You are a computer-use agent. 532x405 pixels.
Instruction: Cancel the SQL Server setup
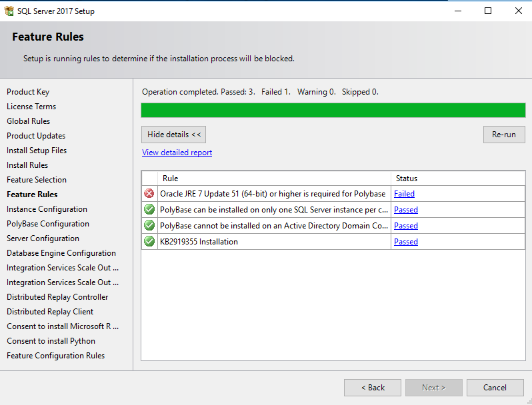click(495, 388)
